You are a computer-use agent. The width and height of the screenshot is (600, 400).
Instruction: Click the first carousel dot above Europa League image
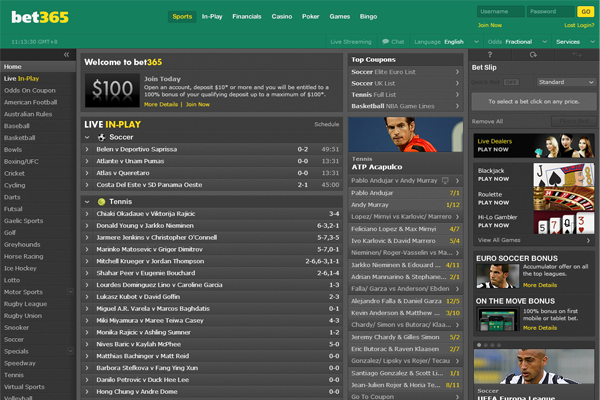(479, 345)
